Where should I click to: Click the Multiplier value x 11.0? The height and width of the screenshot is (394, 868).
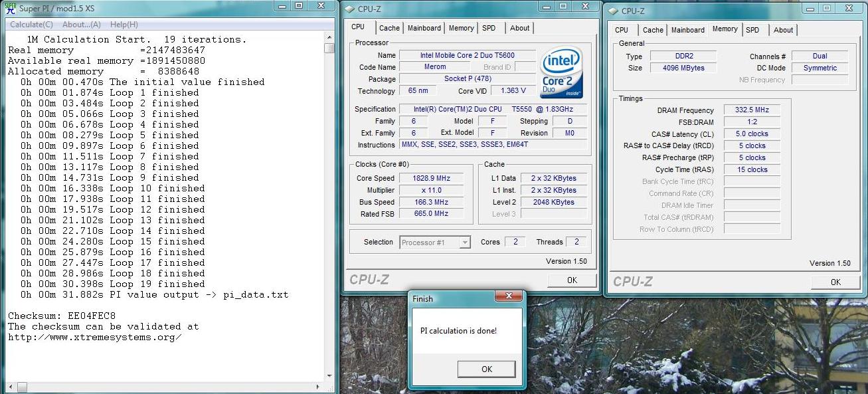(x=431, y=190)
